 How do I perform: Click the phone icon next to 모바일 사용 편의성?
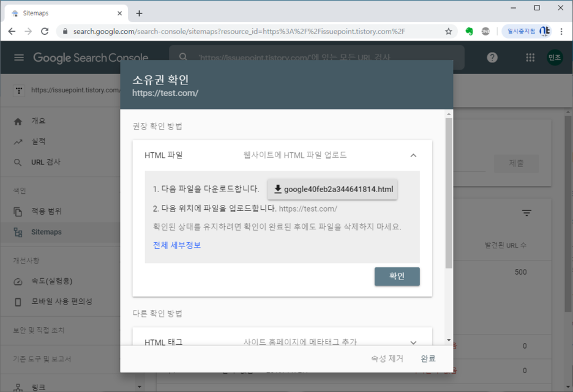click(18, 302)
